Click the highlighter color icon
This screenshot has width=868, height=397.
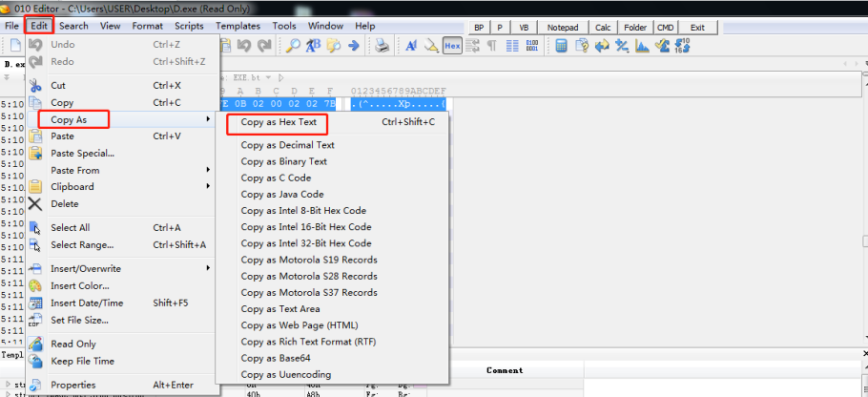(x=431, y=46)
